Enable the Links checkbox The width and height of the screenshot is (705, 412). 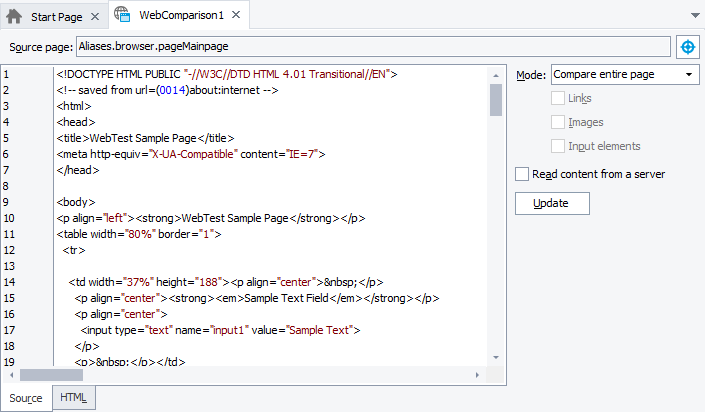pyautogui.click(x=558, y=98)
